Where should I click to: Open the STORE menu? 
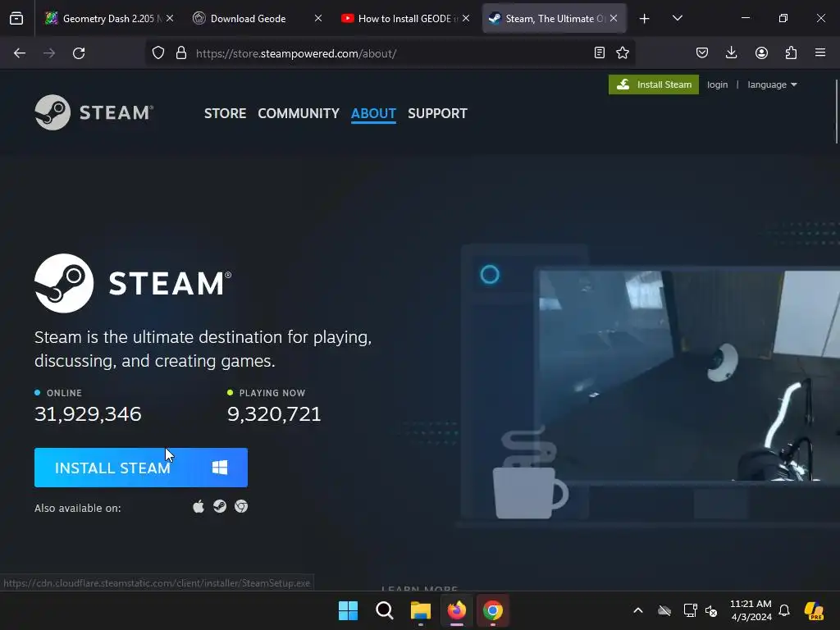[x=225, y=113]
